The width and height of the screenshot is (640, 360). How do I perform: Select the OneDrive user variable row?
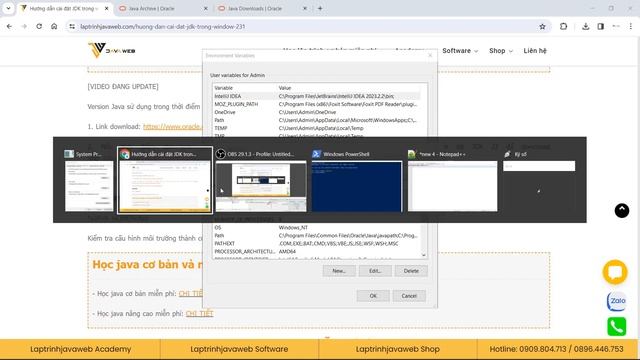(317, 112)
